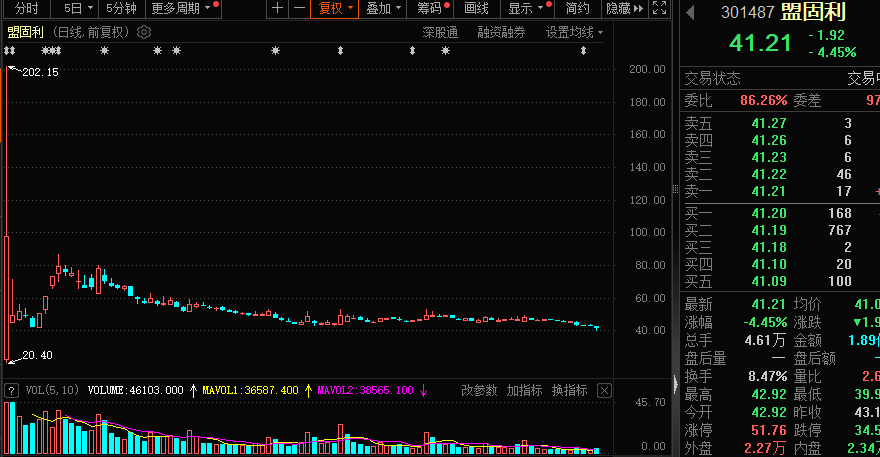Select 卖五 price 41.27
Screen dimensions: 880x457
point(769,124)
